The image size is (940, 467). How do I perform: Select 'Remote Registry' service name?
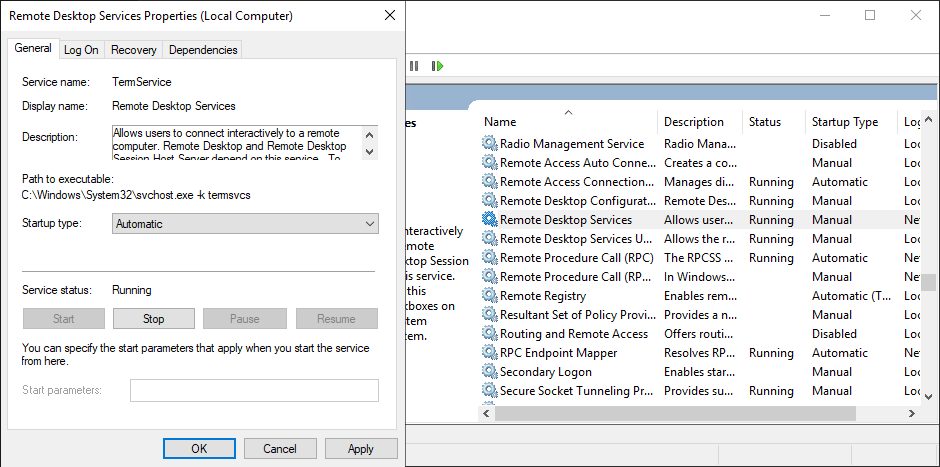tap(543, 296)
